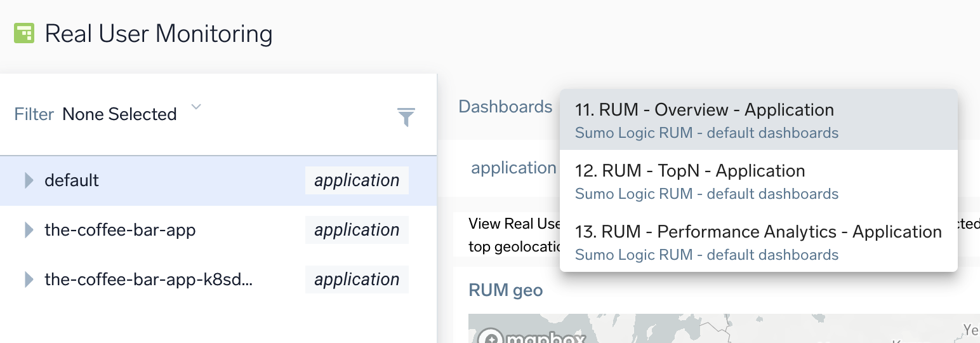Screen dimensions: 980x343
Task: Click the application tag beside default
Action: coord(357,180)
